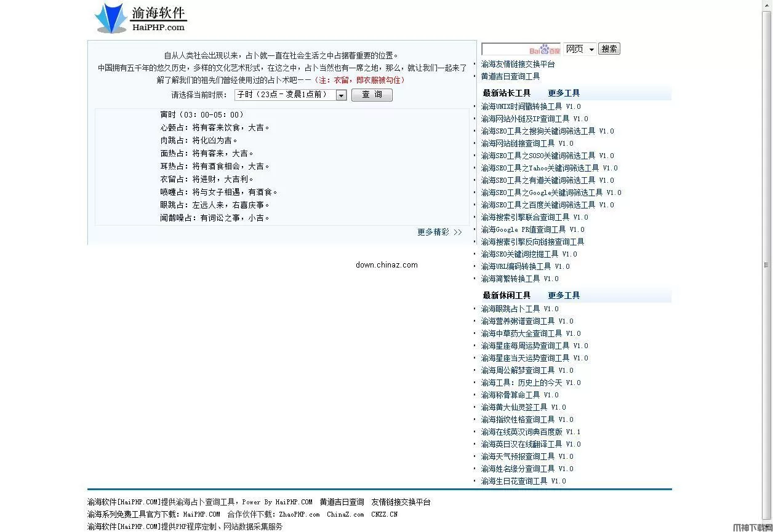Open the CNZZ.CN footer link
Viewport: 773px width, 532px height.
(383, 514)
